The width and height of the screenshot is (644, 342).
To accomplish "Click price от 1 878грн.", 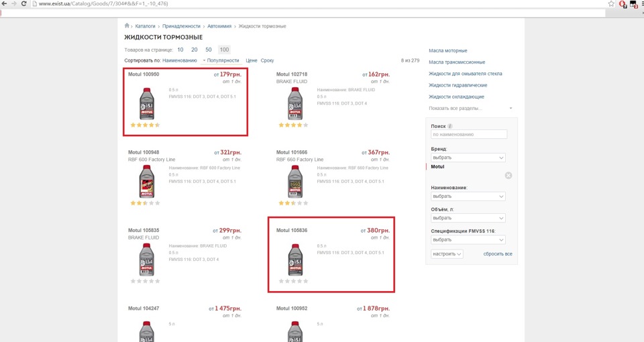I will click(374, 308).
